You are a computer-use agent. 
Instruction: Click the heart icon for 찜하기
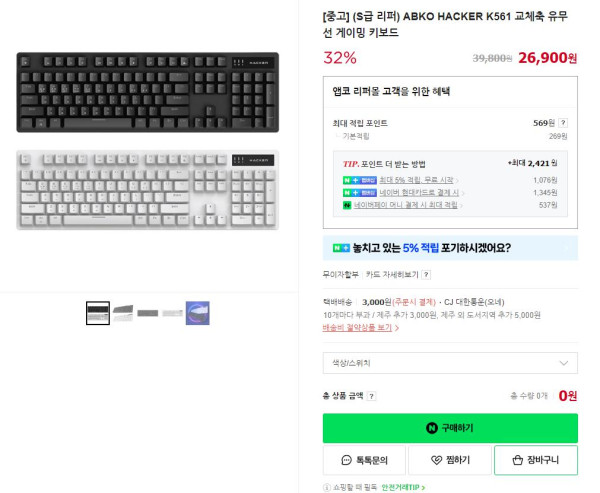click(x=436, y=460)
